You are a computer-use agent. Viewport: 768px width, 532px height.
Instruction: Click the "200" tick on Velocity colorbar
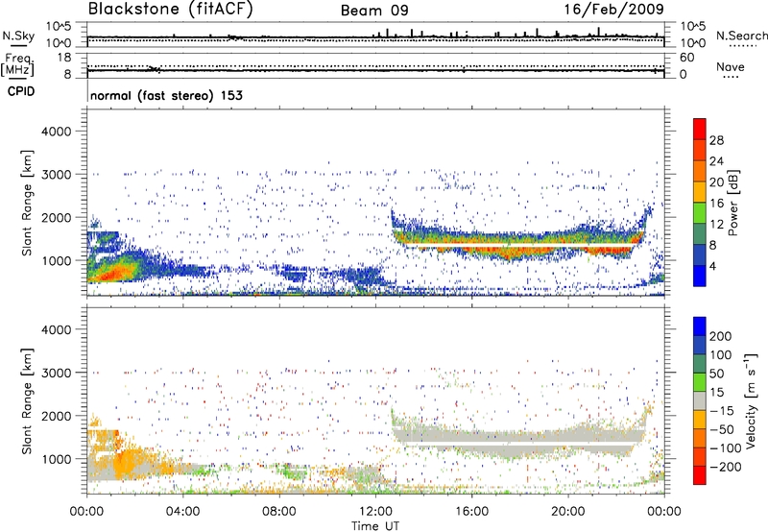click(721, 336)
